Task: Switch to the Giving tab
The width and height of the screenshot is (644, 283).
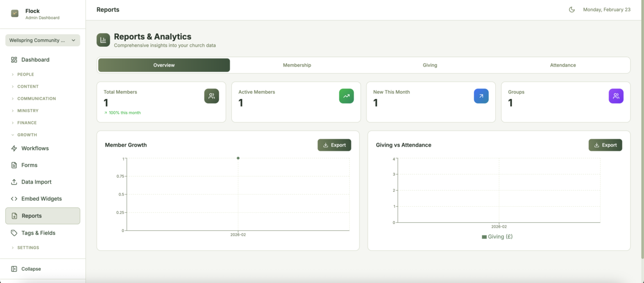Action: [430, 65]
